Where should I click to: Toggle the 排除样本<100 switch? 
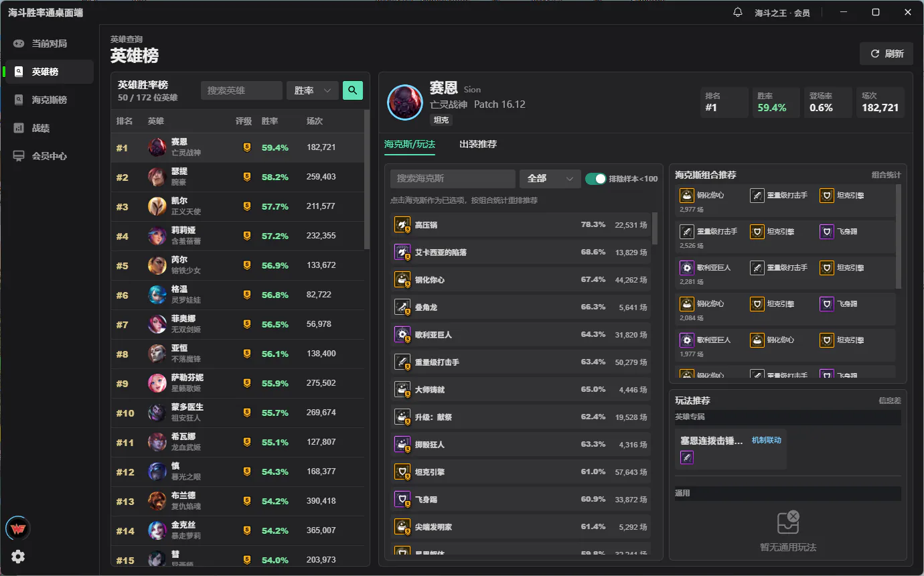[596, 179]
